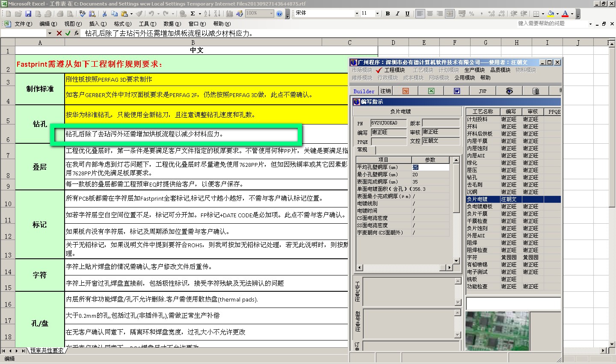616x364 pixels.
Task: Click the 平均孔壁铜厚 parameter value 25
Action: coord(430,167)
